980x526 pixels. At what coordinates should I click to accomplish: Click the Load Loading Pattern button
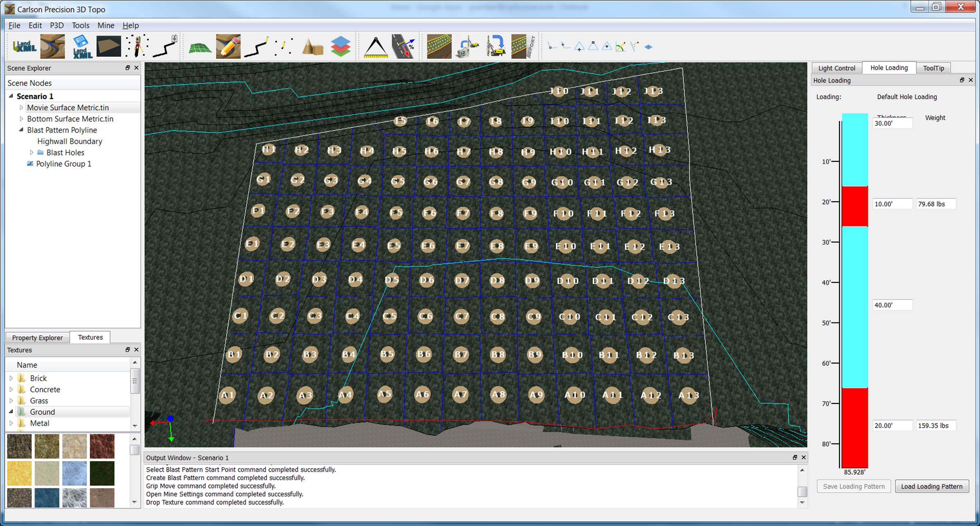[932, 486]
